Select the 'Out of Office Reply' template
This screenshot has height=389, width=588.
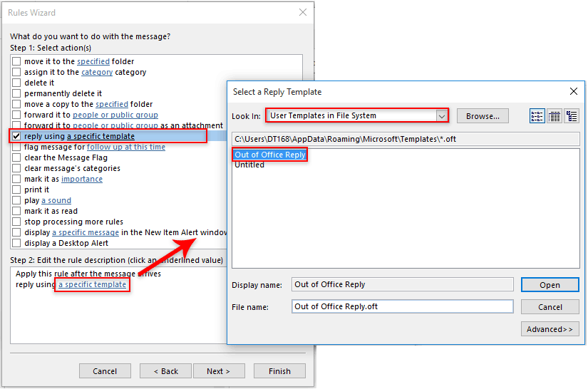click(269, 155)
